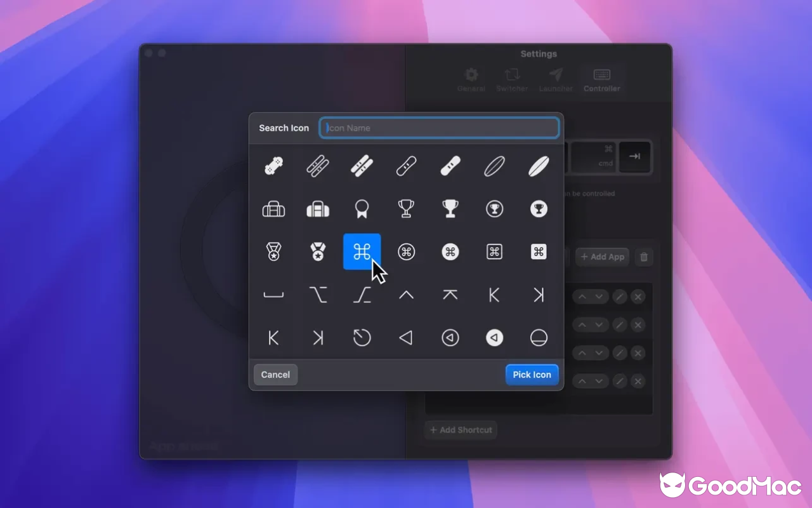Confirm selection with the Pick Icon button

pyautogui.click(x=532, y=374)
